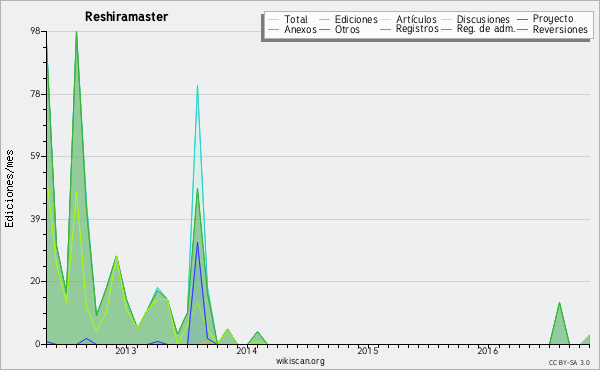The image size is (600, 370).
Task: Click the 98 y-axis value
Action: point(35,31)
